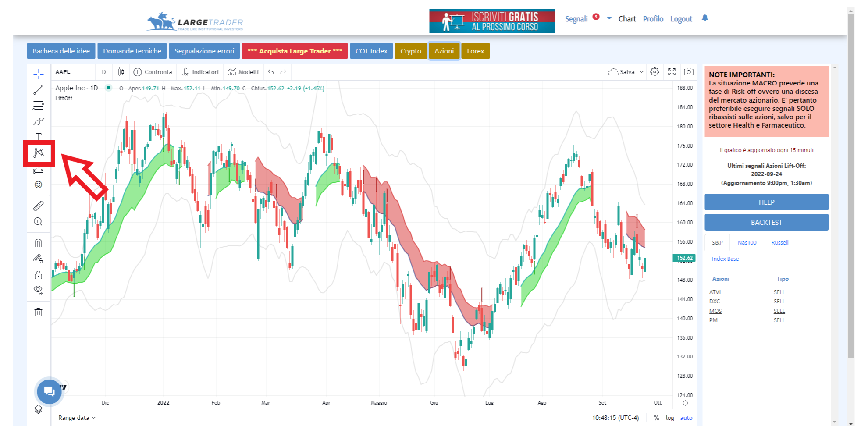The height and width of the screenshot is (433, 868).
Task: Click Acquista Large Trader button
Action: coord(295,51)
